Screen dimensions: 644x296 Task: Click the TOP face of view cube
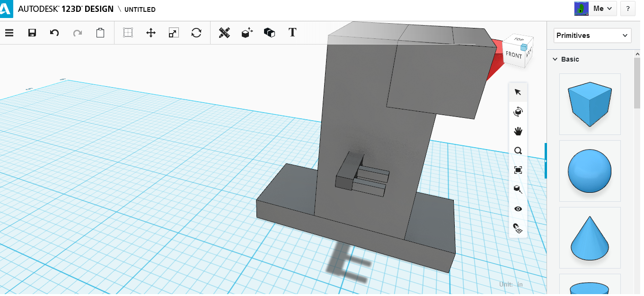coord(518,40)
